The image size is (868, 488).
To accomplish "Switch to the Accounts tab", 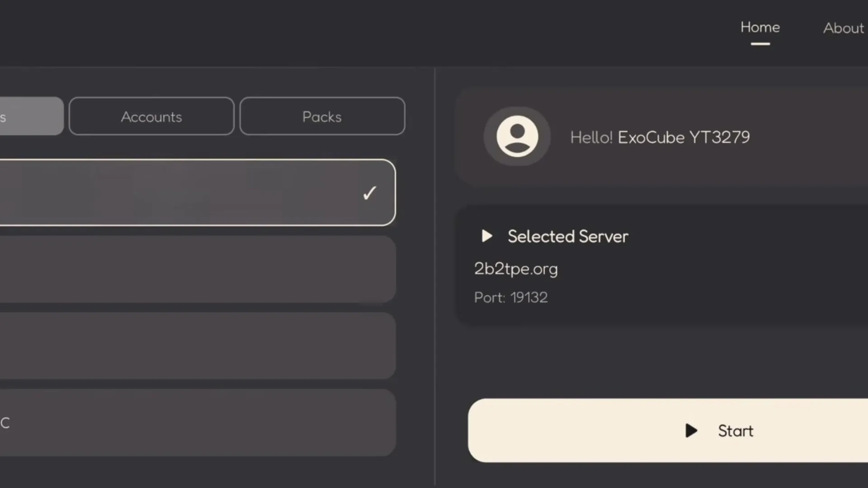I will tap(151, 116).
